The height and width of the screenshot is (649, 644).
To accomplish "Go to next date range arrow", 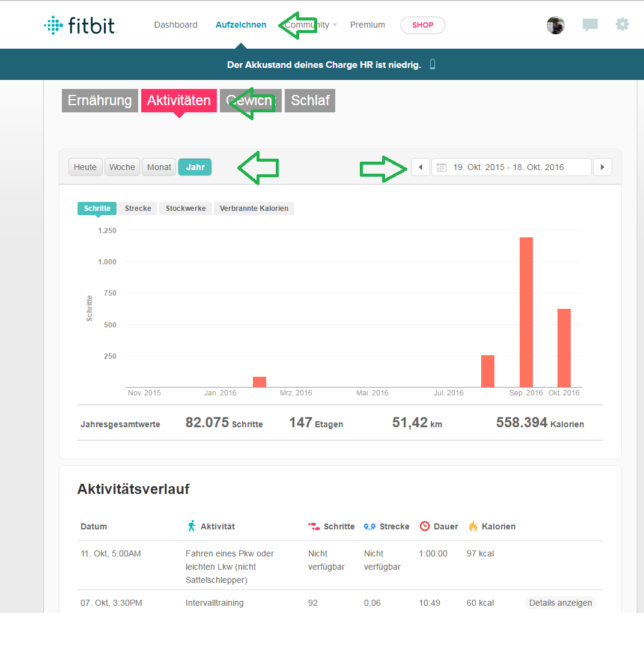I will (602, 167).
